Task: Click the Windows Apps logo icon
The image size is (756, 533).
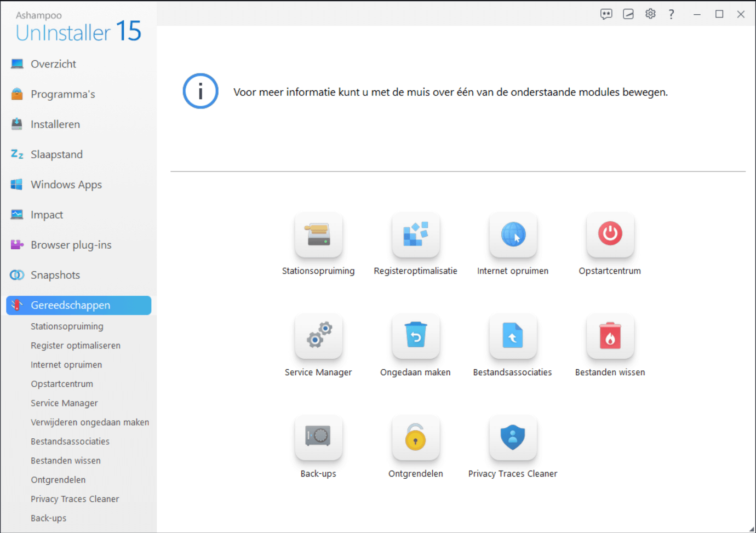Action: tap(17, 184)
